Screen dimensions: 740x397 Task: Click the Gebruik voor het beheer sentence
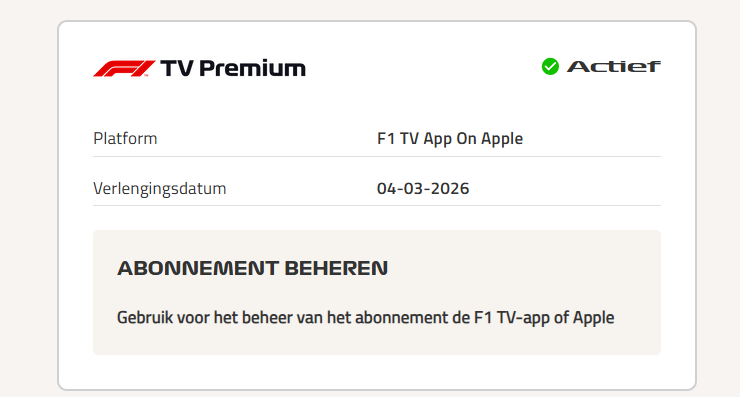tap(365, 318)
